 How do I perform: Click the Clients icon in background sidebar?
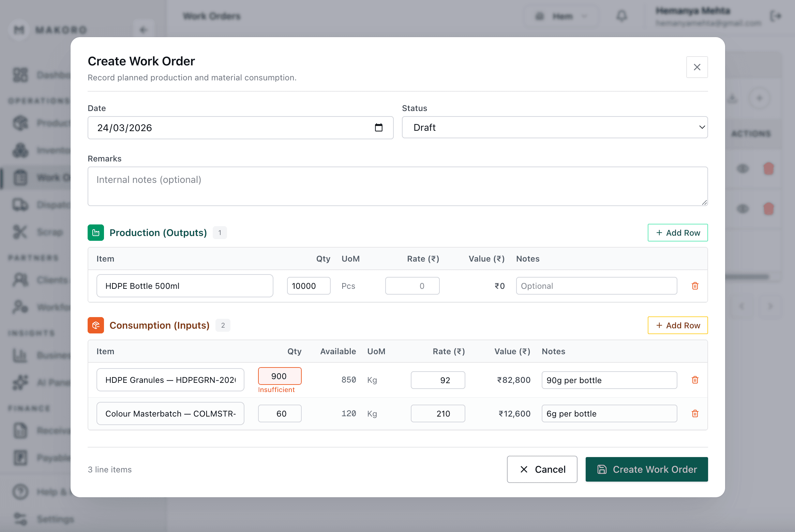tap(20, 280)
